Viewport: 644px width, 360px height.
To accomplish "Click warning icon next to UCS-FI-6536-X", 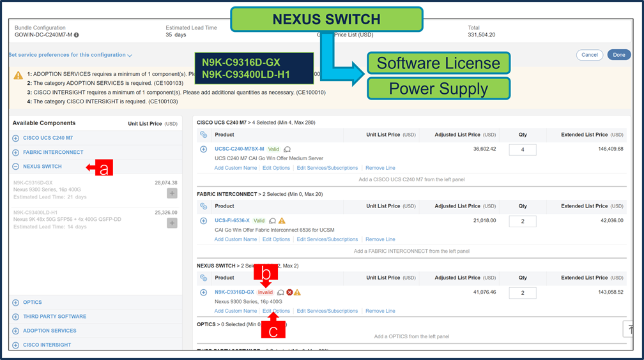I will 282,221.
